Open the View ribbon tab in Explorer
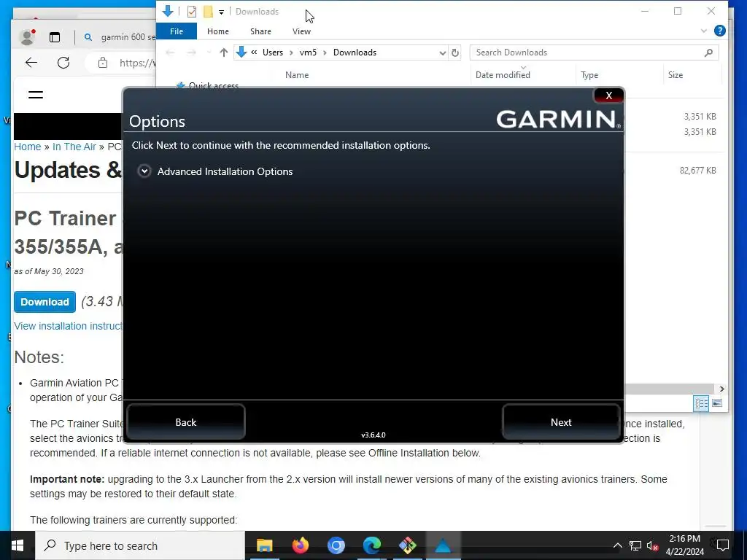The width and height of the screenshot is (747, 560). [x=301, y=31]
